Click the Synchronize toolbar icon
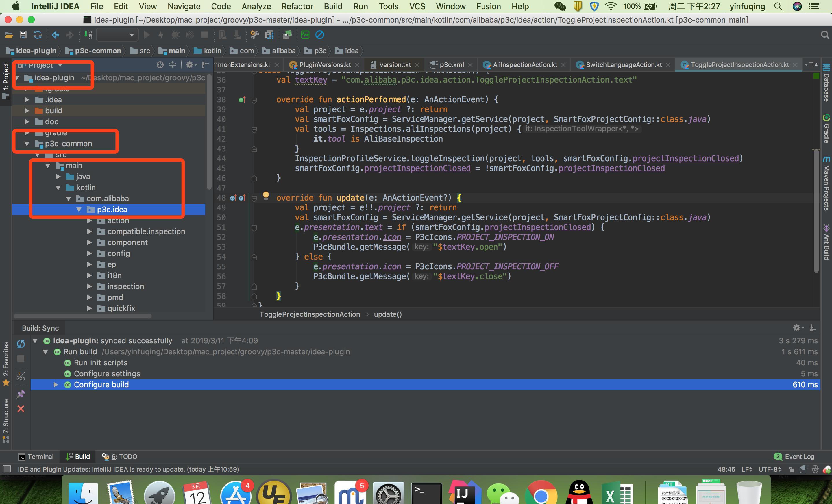This screenshot has width=832, height=504. point(38,35)
